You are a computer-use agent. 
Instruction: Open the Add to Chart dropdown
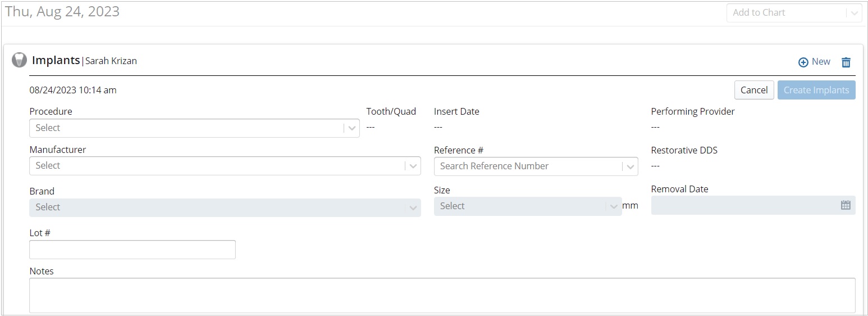(794, 13)
